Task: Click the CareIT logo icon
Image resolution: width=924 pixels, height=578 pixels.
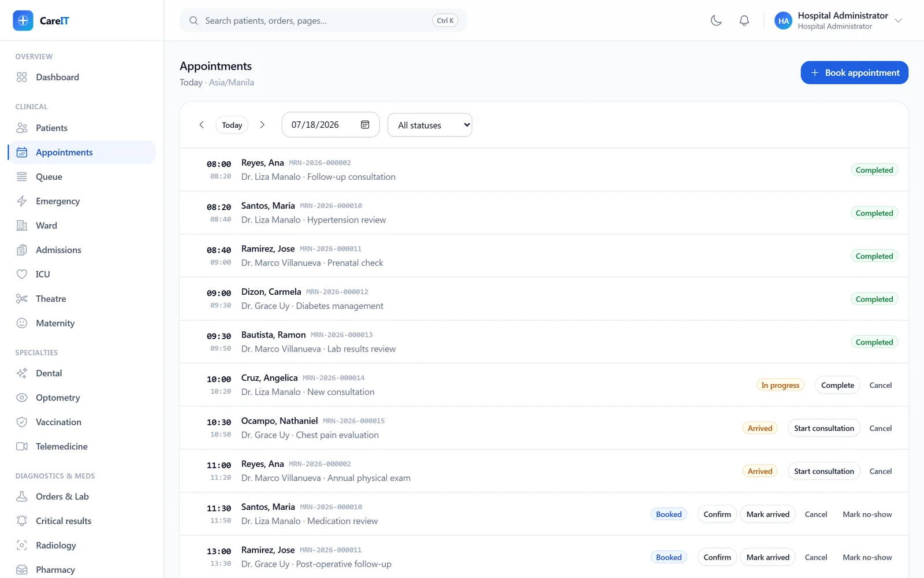Action: 23,21
